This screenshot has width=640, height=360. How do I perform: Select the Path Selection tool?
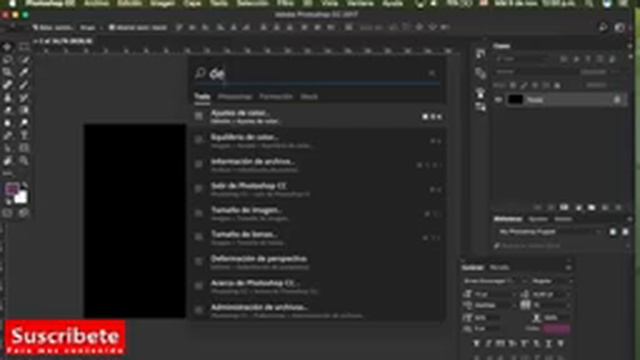tap(7, 148)
